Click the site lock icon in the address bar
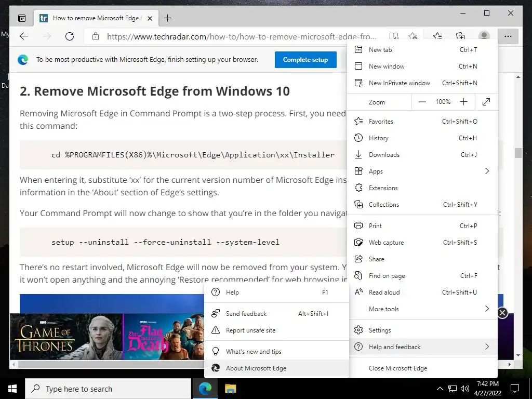Screen dimensions: 532x399 click(96, 36)
